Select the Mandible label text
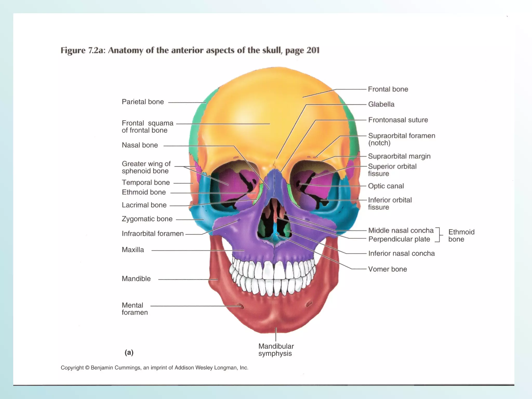 (136, 278)
